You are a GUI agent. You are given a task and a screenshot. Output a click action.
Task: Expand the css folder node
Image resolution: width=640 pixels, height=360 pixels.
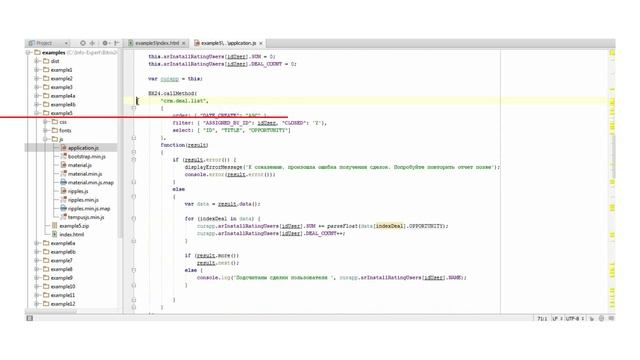[x=45, y=122]
